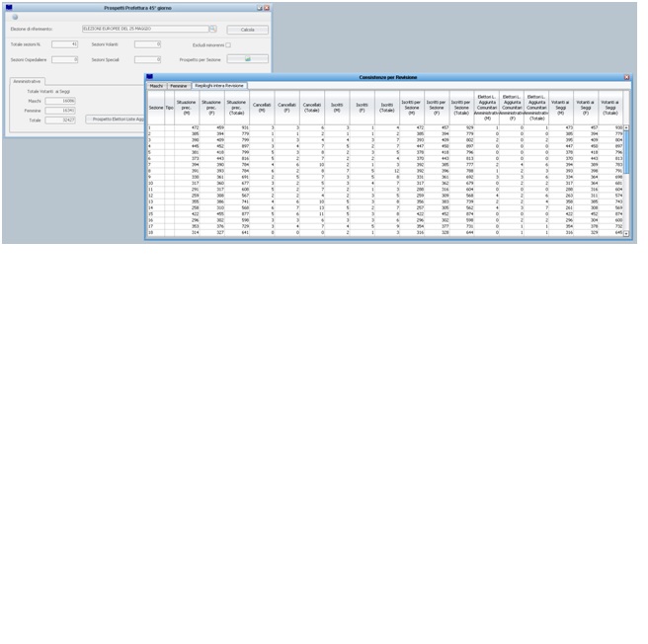Click the Iscritti per Sezione (M) header

[x=412, y=108]
